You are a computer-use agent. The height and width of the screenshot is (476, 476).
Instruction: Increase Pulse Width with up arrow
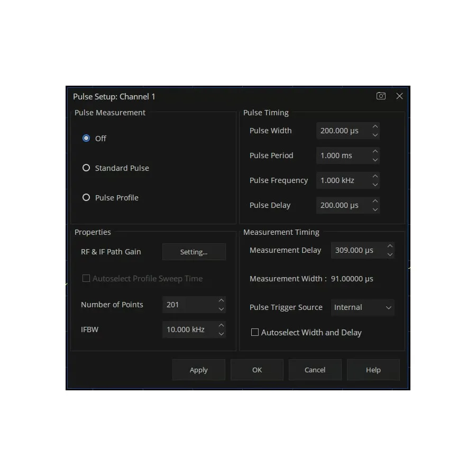375,126
